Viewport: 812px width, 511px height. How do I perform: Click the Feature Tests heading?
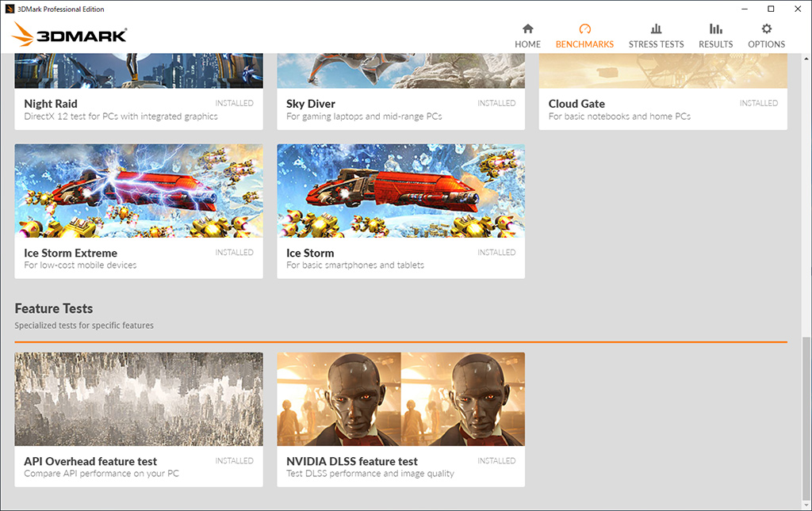pyautogui.click(x=54, y=309)
